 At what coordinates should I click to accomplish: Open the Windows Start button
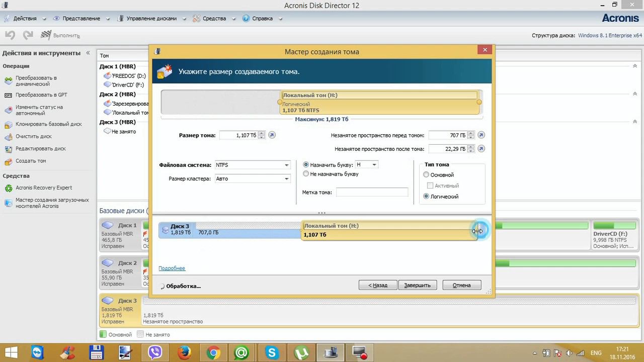[x=10, y=353]
